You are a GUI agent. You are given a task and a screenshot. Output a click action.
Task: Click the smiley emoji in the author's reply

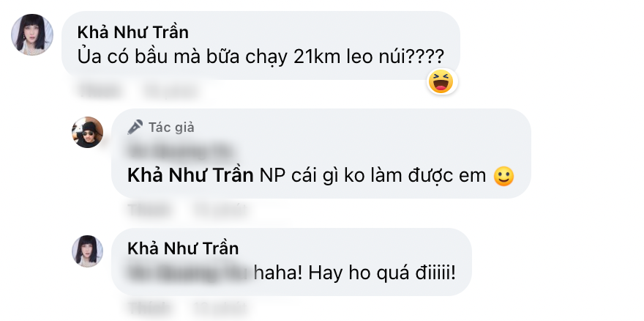coord(503,177)
